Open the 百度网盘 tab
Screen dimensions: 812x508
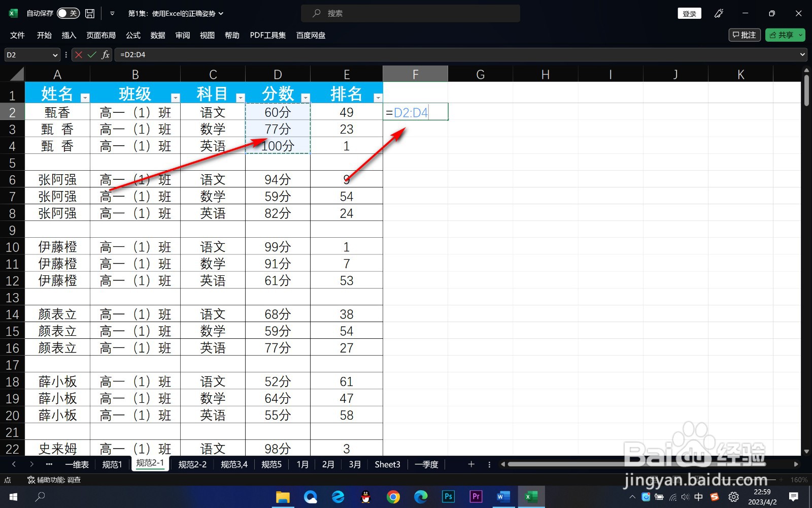[311, 35]
